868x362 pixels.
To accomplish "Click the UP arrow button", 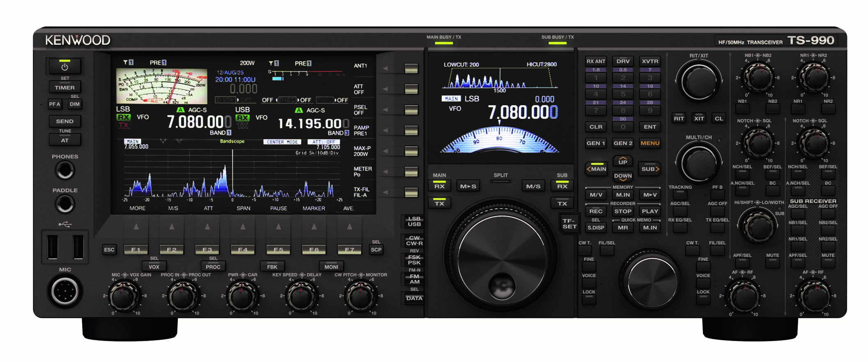I will click(623, 161).
